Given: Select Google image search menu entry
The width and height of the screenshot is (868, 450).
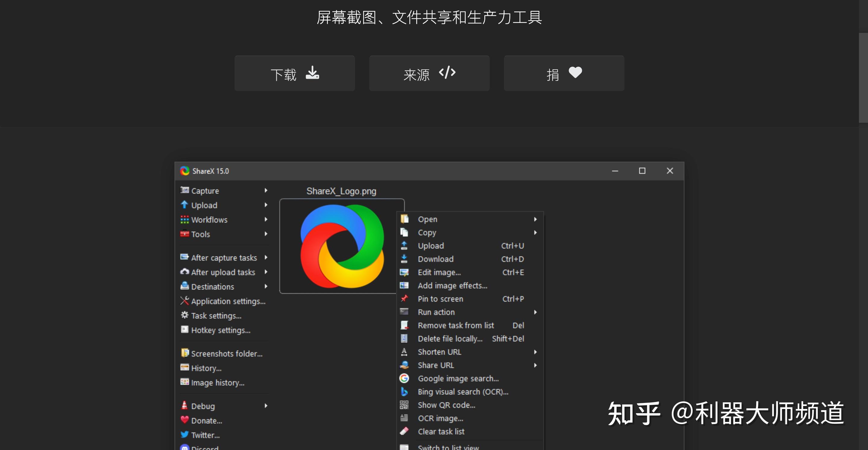Looking at the screenshot, I should 470,379.
